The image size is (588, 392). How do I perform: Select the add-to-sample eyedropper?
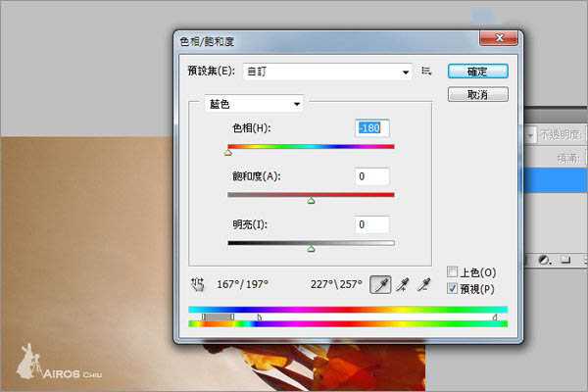click(402, 284)
